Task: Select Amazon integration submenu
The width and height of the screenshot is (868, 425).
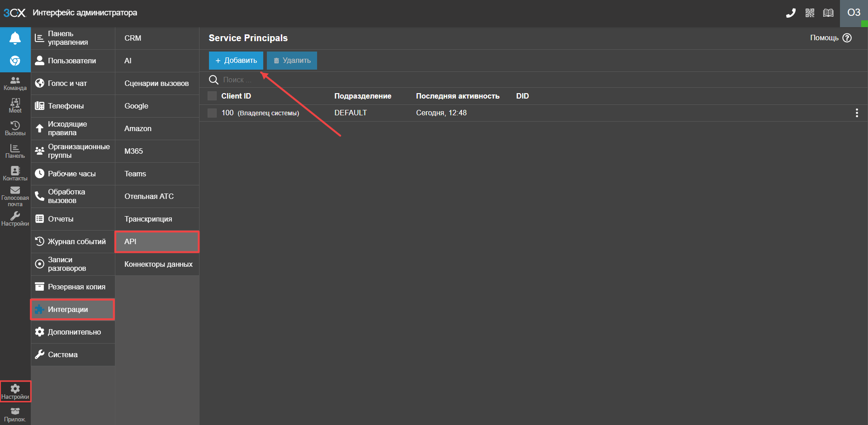Action: tap(157, 128)
